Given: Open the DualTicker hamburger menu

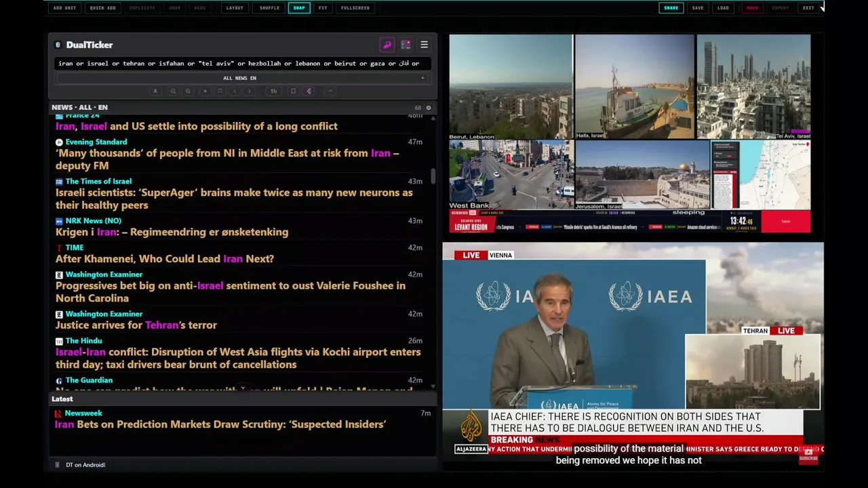Looking at the screenshot, I should click(x=424, y=45).
